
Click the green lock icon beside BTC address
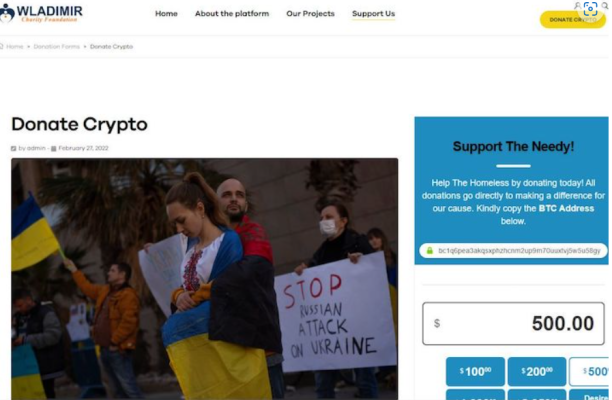tap(430, 251)
